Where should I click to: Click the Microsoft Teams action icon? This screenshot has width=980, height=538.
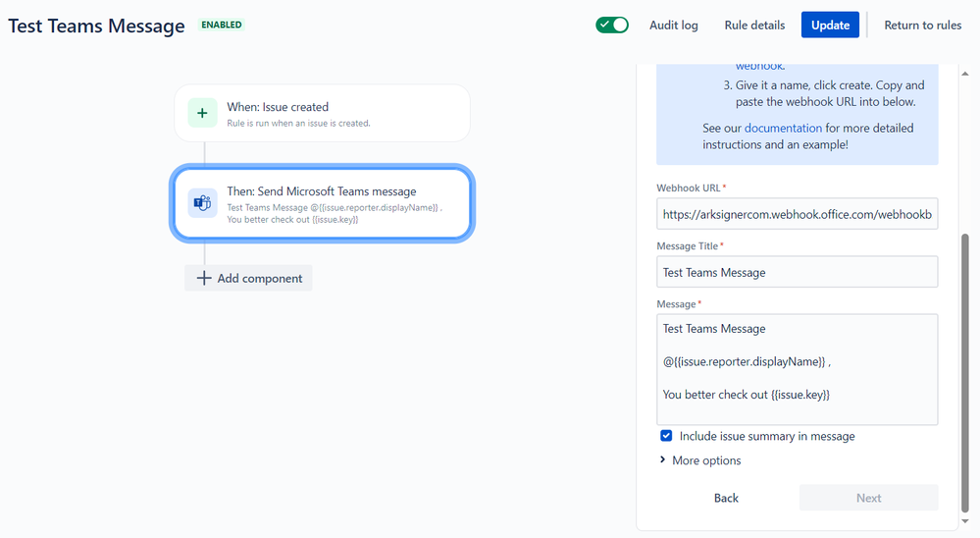pos(202,203)
